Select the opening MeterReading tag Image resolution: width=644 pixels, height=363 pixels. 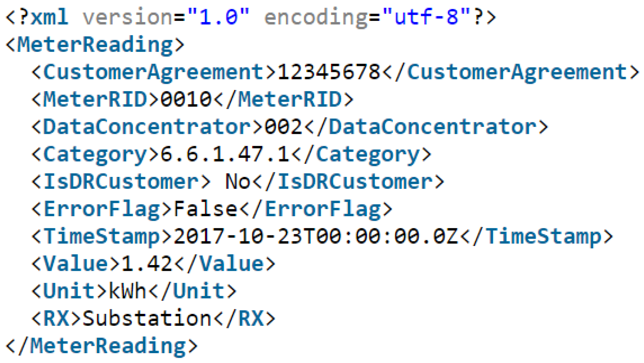point(95,45)
